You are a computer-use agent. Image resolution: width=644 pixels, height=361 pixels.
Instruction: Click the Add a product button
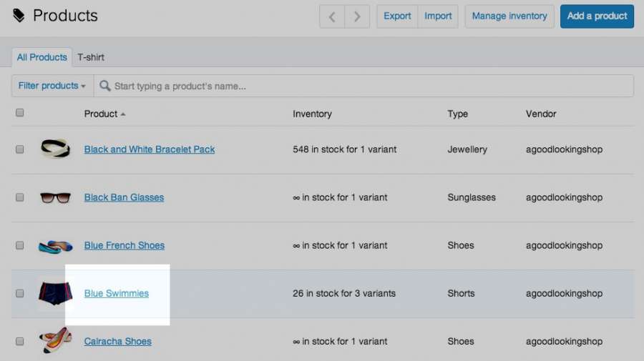(x=597, y=16)
